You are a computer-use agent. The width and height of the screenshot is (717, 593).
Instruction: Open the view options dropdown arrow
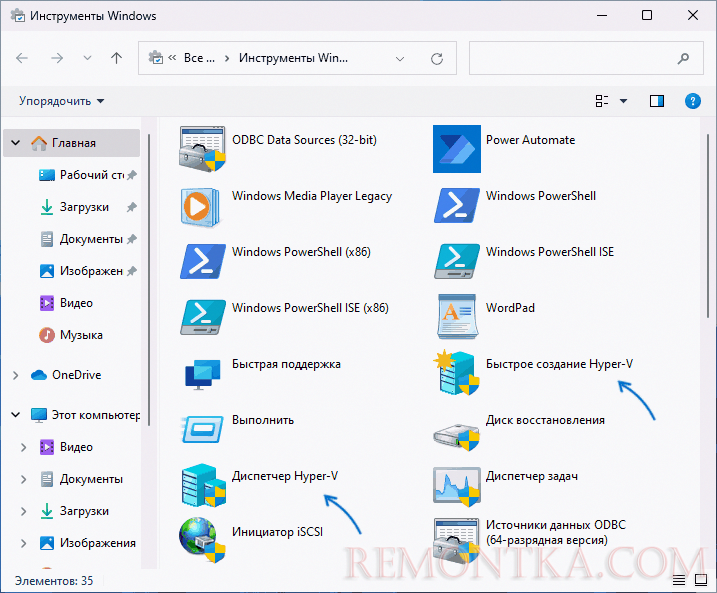coord(623,101)
